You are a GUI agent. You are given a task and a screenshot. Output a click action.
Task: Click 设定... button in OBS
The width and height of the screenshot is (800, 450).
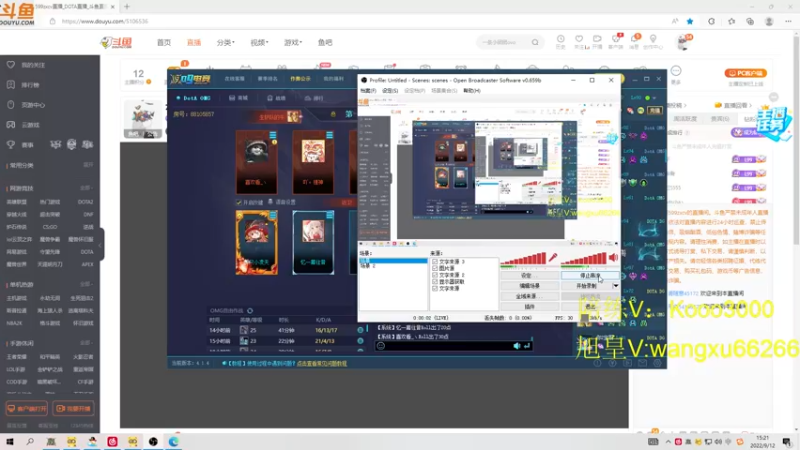pyautogui.click(x=529, y=276)
